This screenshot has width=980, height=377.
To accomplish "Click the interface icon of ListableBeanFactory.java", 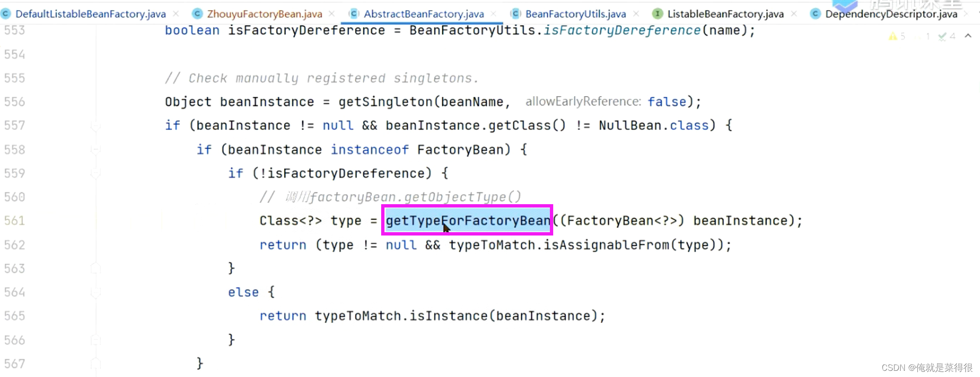I will coord(657,14).
